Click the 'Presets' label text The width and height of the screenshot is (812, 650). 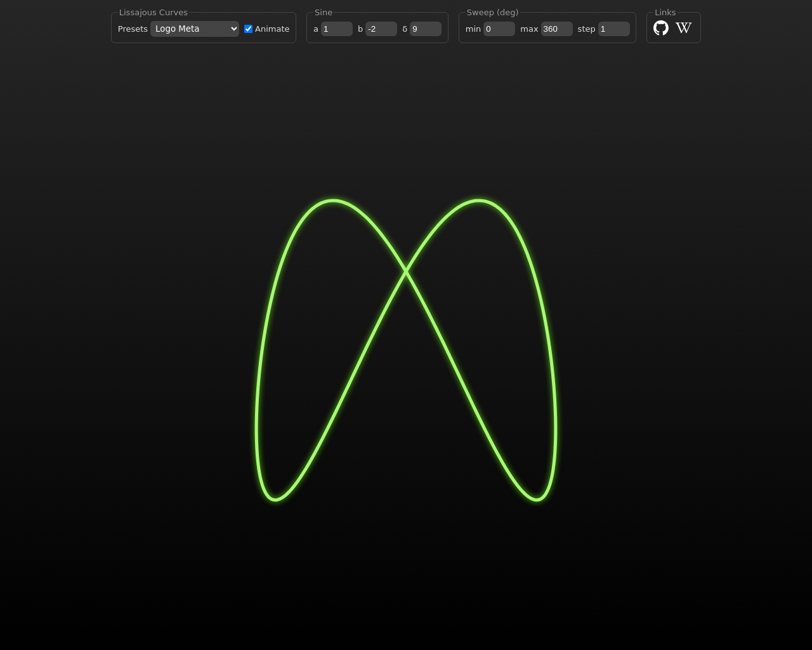133,29
